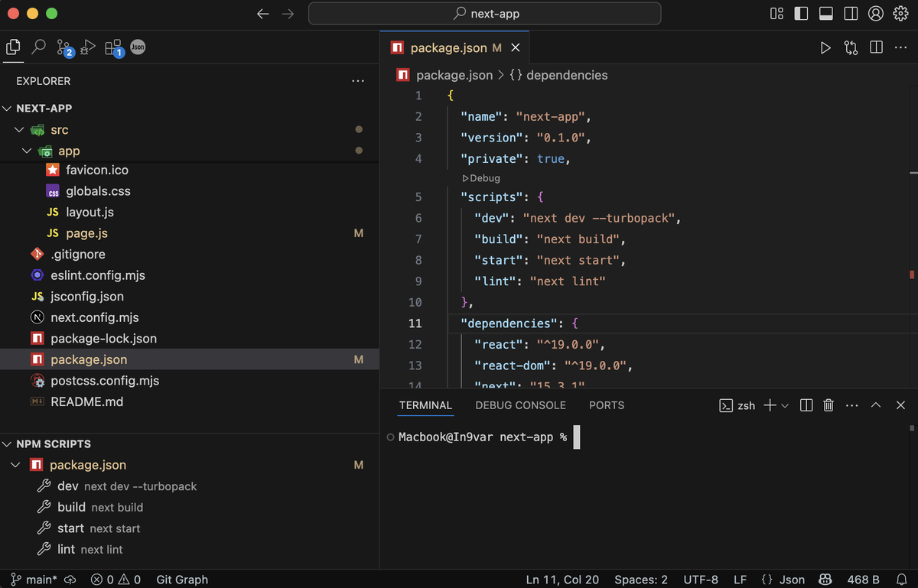Select the zsh terminal label
The image size is (918, 588).
(737, 405)
